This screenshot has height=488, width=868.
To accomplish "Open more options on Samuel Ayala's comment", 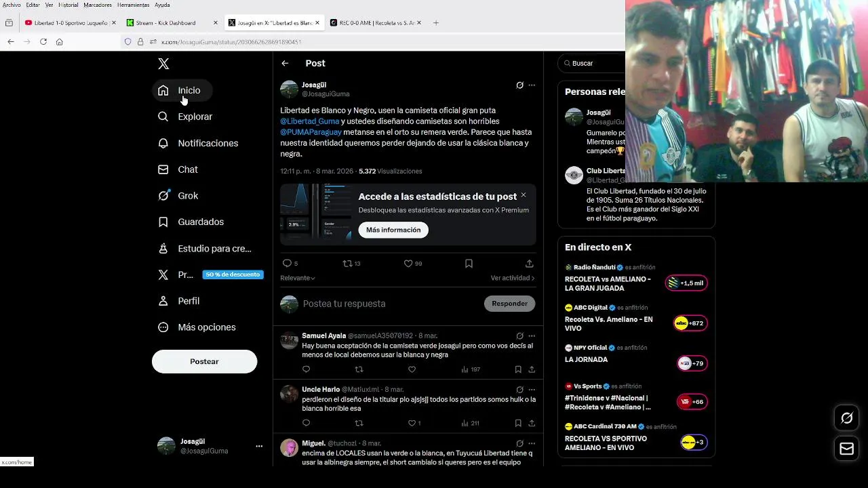I will tap(532, 336).
